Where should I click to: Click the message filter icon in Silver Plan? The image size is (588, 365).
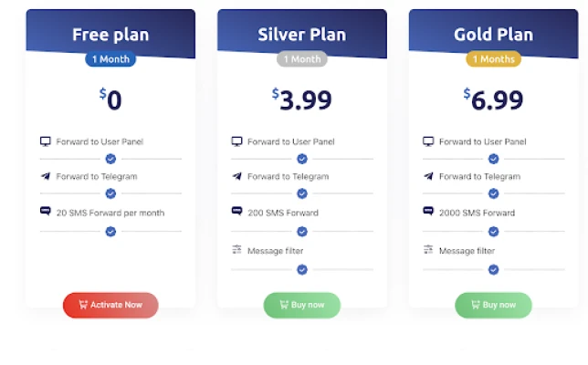tap(236, 250)
